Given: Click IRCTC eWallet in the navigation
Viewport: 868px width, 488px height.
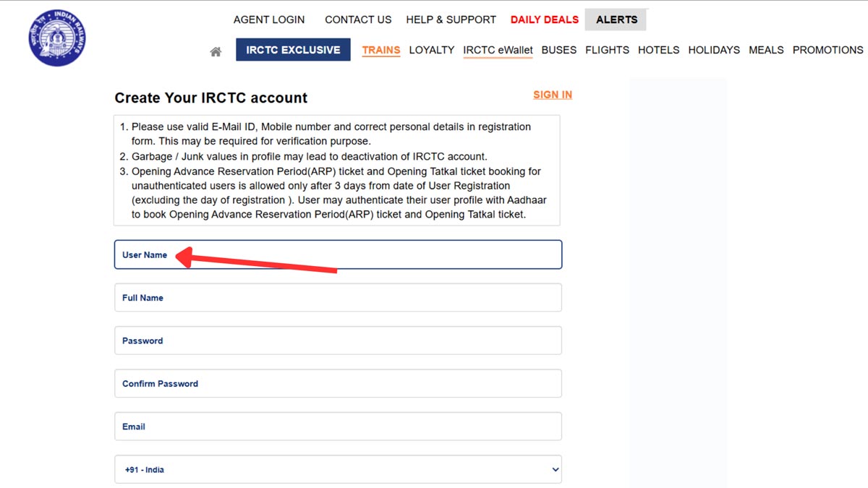Looking at the screenshot, I should click(498, 50).
